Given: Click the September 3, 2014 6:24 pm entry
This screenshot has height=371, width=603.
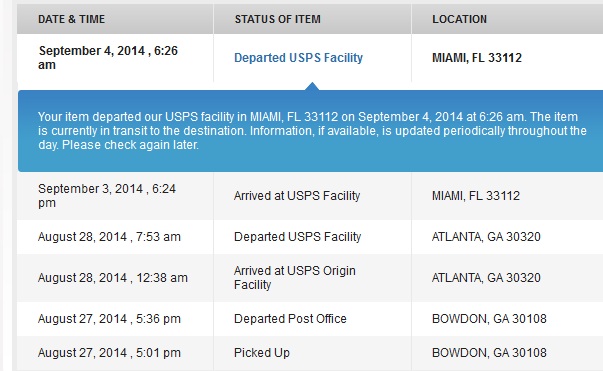Looking at the screenshot, I should tap(107, 196).
